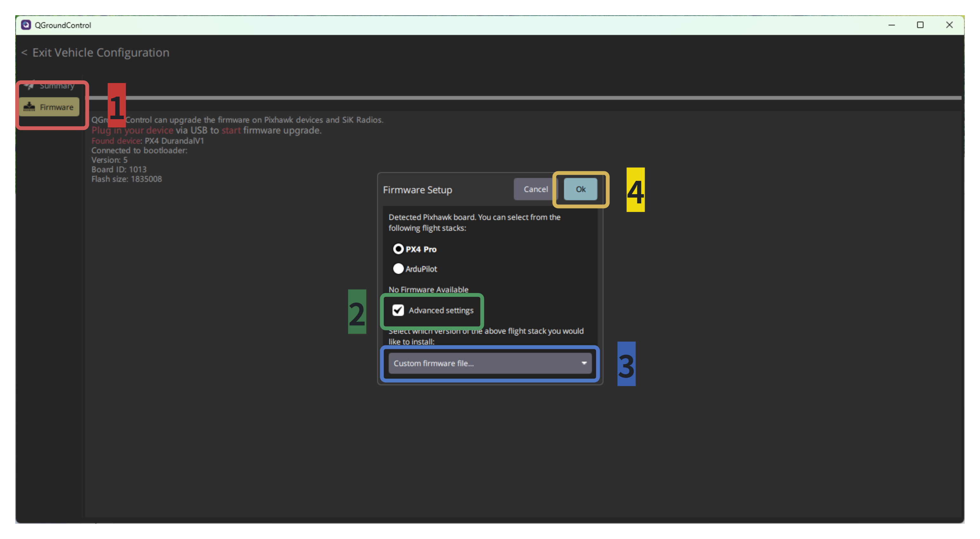980x539 pixels.
Task: Click Exit Vehicle Configuration link
Action: click(100, 52)
